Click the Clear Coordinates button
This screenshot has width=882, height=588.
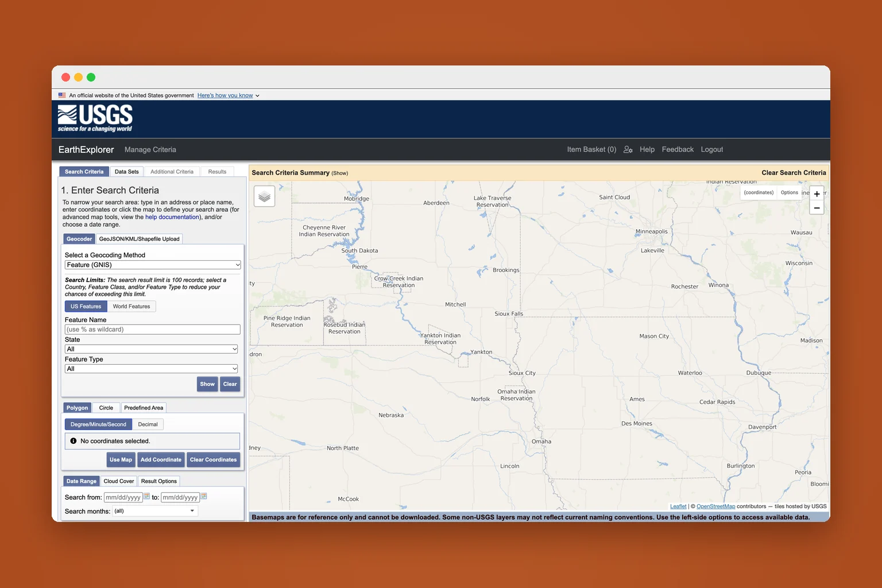214,460
